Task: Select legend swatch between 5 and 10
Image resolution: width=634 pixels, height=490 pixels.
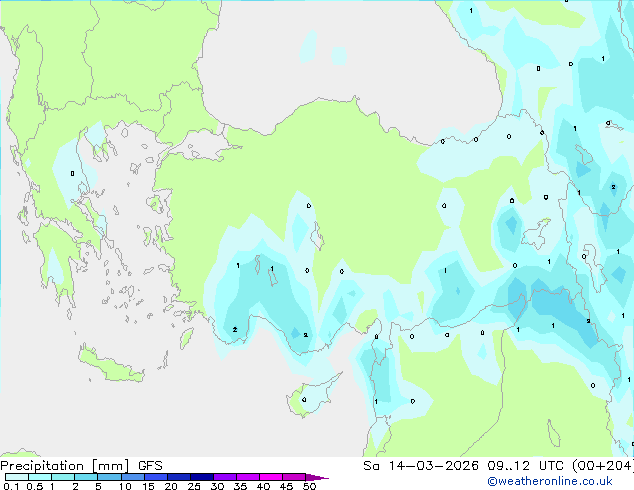Action: [109, 477]
